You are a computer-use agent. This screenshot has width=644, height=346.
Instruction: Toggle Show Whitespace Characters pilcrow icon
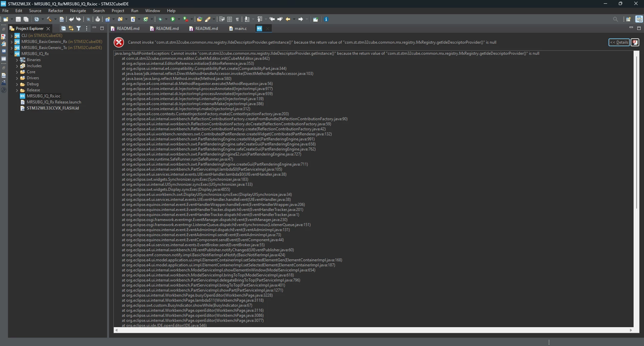pos(237,19)
